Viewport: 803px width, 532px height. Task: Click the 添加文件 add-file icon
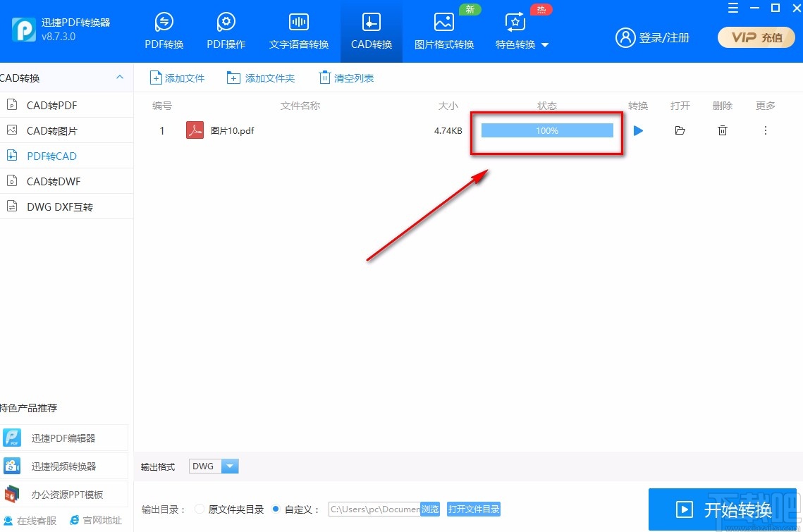pos(176,78)
